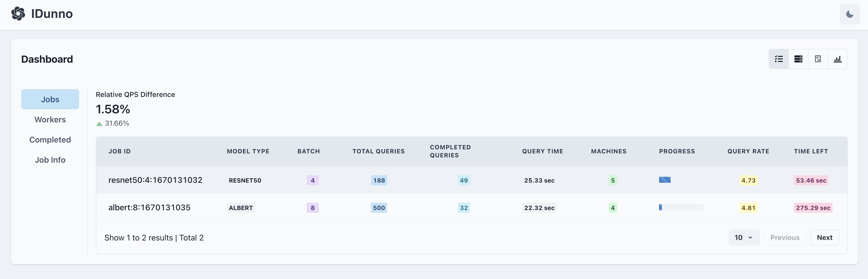
Task: Switch to the Jobs tab
Action: click(50, 99)
